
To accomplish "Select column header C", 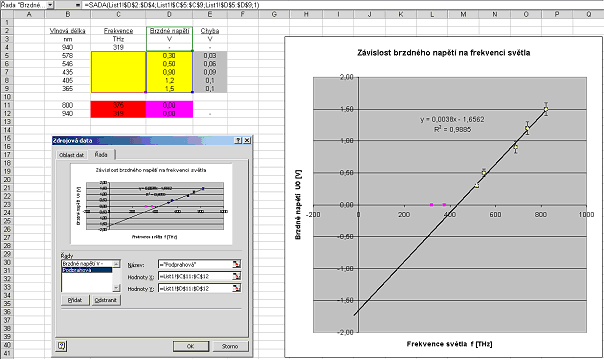I will (118, 14).
